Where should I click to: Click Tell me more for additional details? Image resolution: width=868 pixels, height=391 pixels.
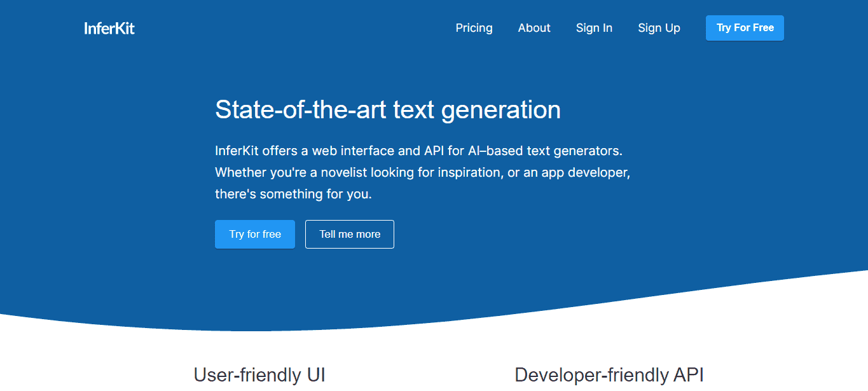coord(349,234)
